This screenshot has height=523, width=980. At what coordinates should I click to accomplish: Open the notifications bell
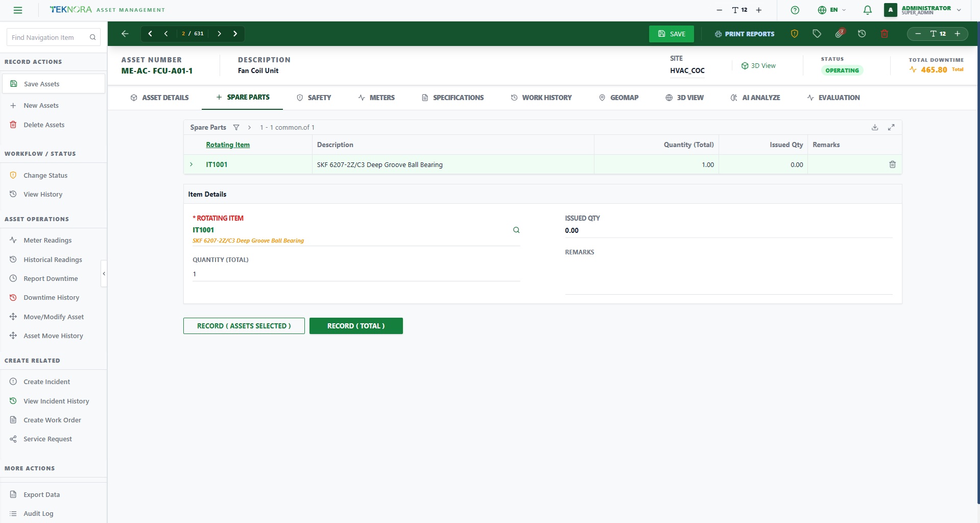click(x=867, y=10)
